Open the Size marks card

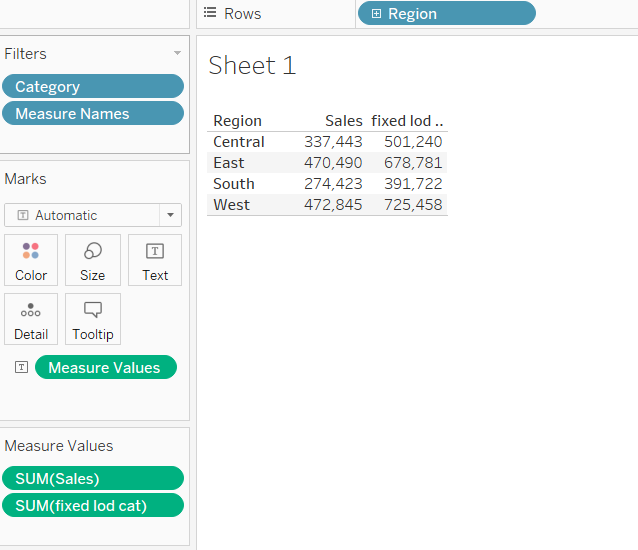tap(93, 260)
